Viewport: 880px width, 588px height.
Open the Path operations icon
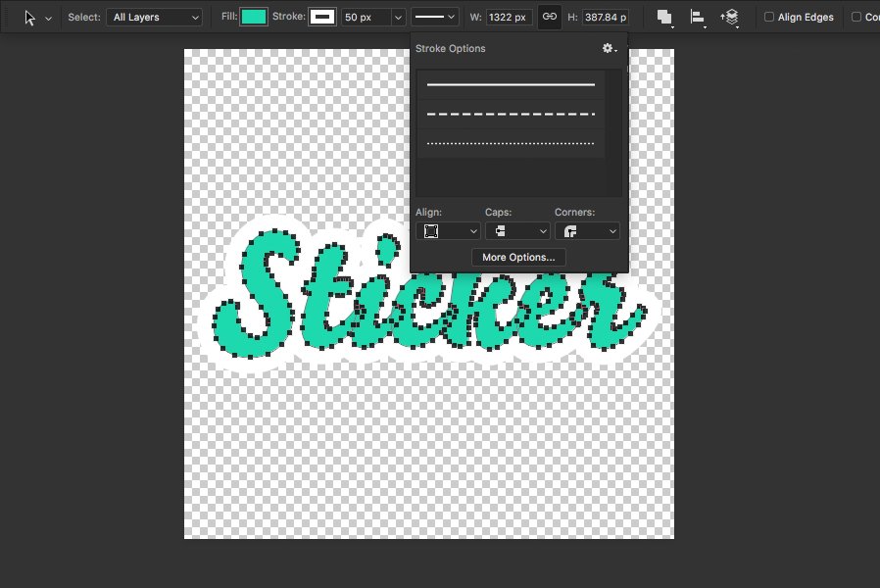tap(665, 18)
